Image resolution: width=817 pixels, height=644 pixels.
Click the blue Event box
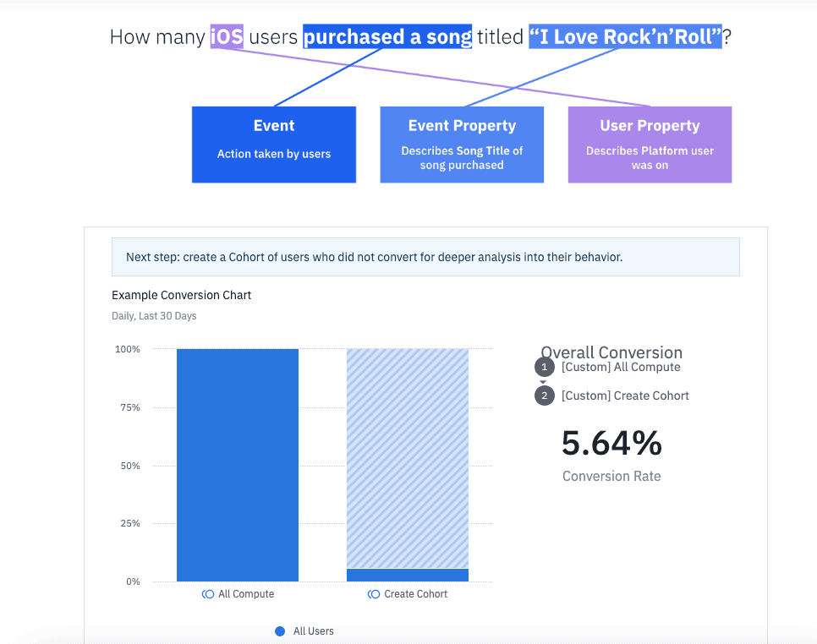pos(274,145)
